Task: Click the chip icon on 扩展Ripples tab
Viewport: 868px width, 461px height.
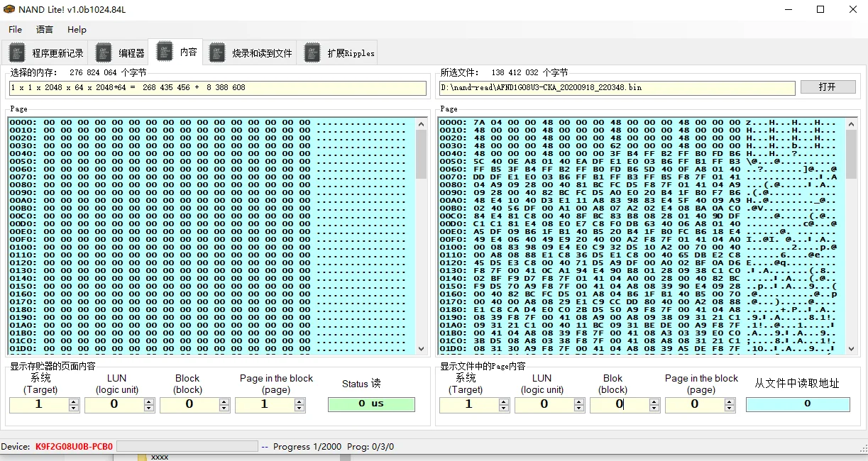Action: [312, 52]
